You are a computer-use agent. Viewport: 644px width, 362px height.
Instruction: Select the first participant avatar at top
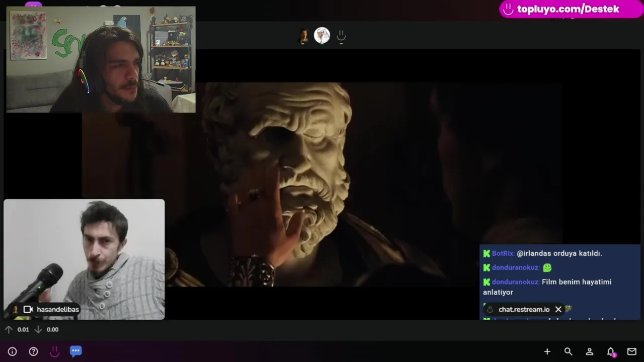[x=303, y=36]
